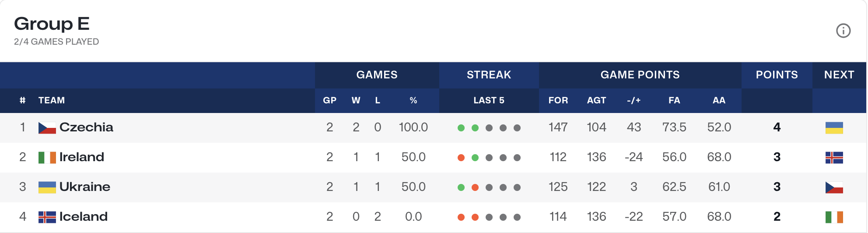Viewport: 868px width, 233px height.
Task: Click the info icon beside Group E
Action: [x=843, y=31]
